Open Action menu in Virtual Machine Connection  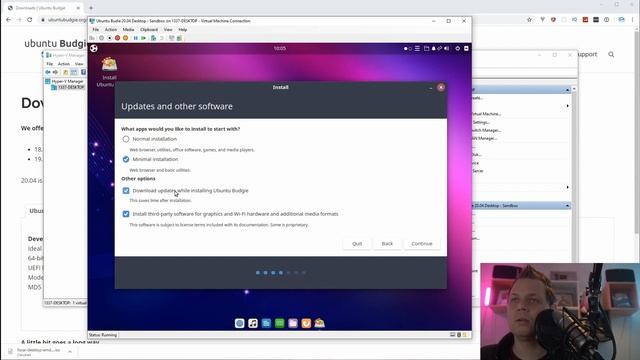111,30
